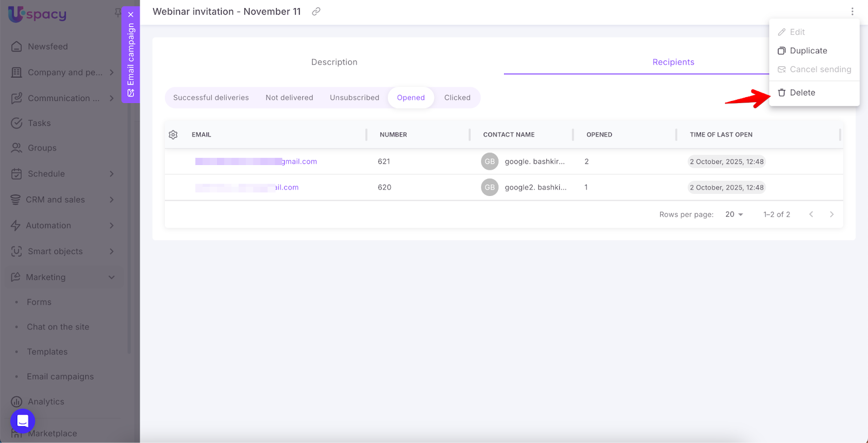868x443 pixels.
Task: Show the Successful deliveries filter
Action: (x=211, y=98)
